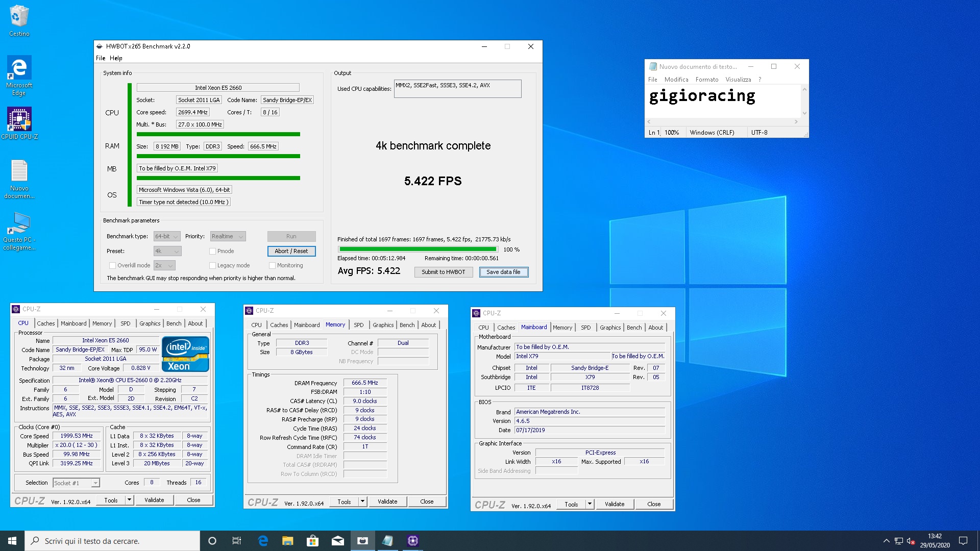Screen dimensions: 980x551
Task: Click the HWBOT x265 window title icon
Action: click(x=100, y=46)
